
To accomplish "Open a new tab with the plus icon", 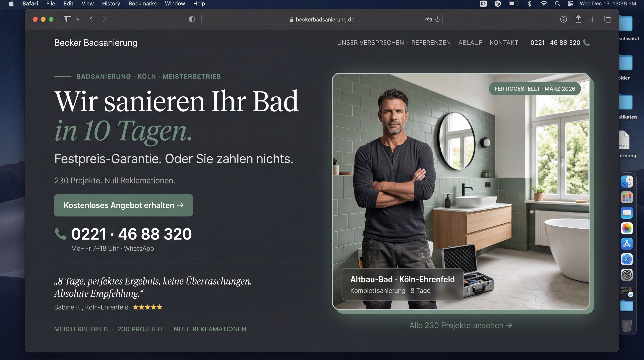I will (x=593, y=19).
